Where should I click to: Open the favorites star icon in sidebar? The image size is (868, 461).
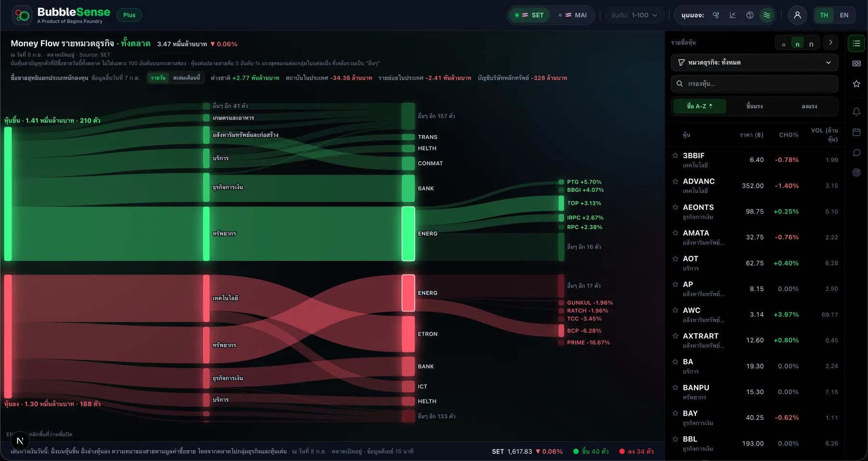(x=856, y=84)
